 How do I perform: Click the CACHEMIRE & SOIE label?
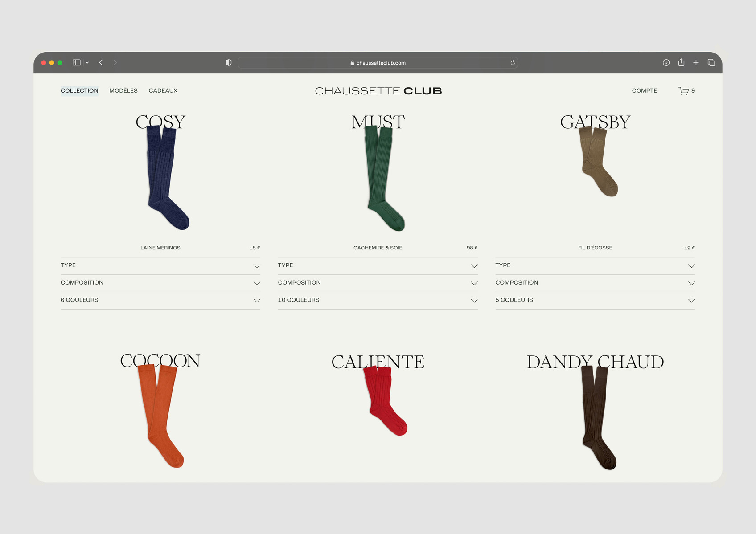point(378,248)
